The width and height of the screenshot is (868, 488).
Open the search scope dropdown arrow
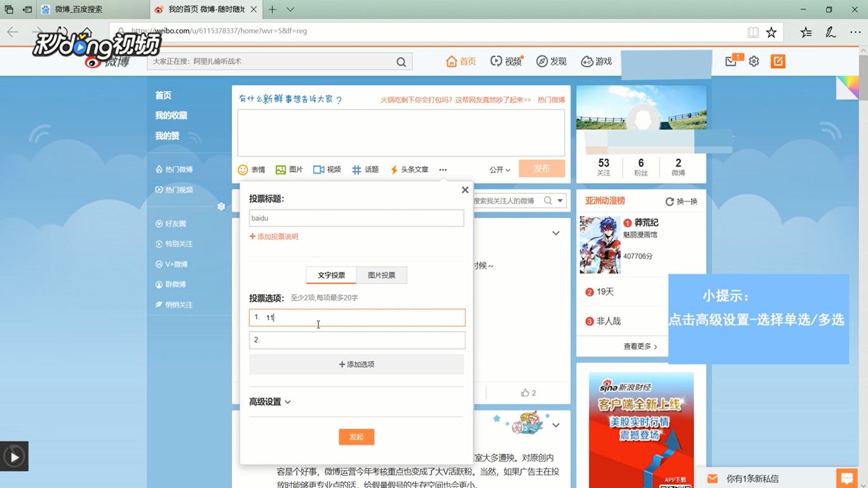[x=560, y=200]
